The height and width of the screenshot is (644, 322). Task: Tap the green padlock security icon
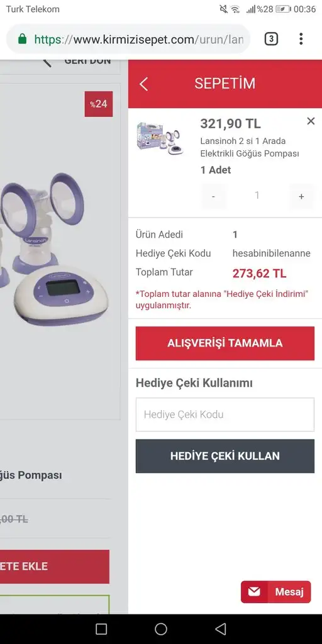coord(23,39)
